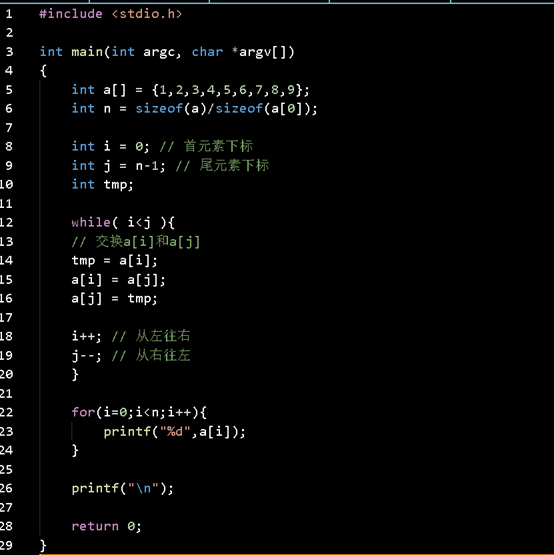Click the statement 'a[i] = a[j];'
554x555 pixels.
[118, 280]
